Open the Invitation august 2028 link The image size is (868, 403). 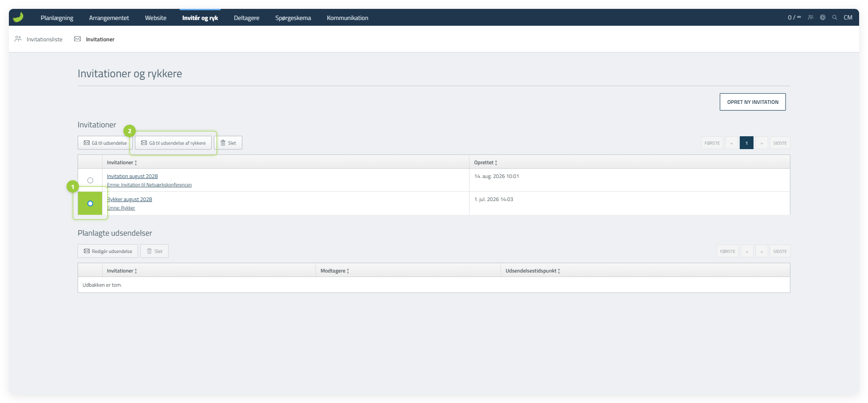coord(132,176)
